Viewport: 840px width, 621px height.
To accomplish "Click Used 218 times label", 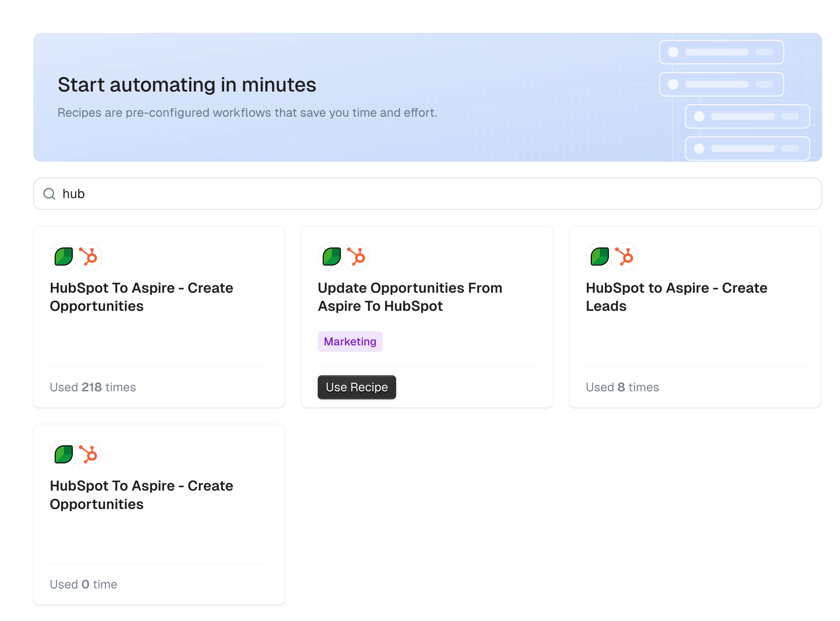I will (93, 387).
